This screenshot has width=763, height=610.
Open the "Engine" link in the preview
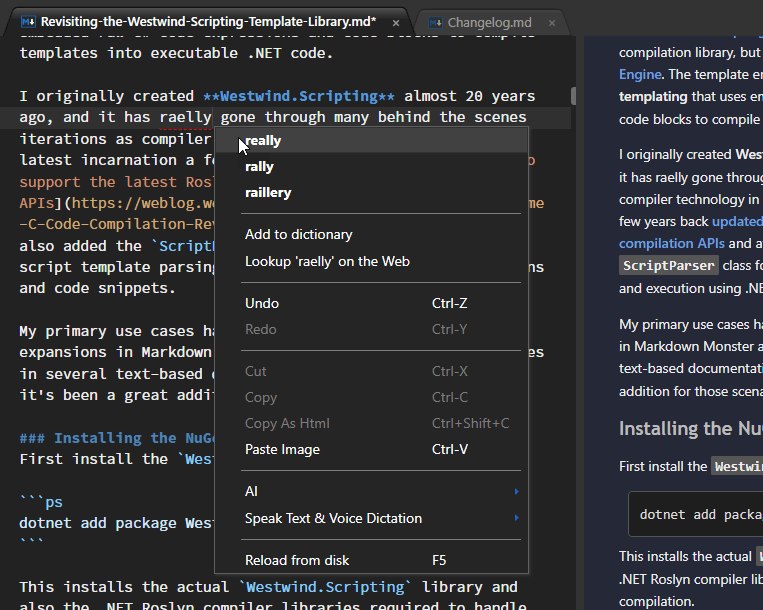(x=640, y=74)
